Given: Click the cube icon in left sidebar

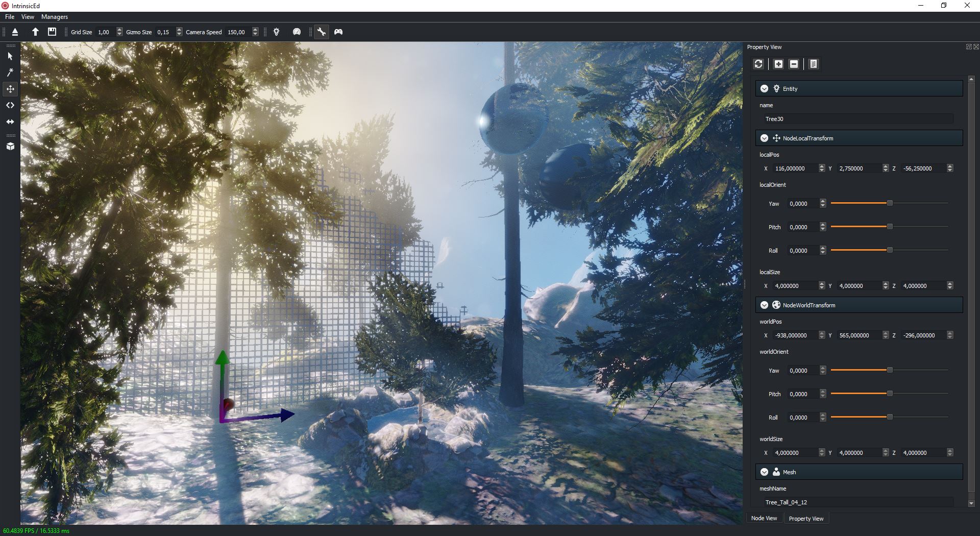Looking at the screenshot, I should click(x=10, y=147).
